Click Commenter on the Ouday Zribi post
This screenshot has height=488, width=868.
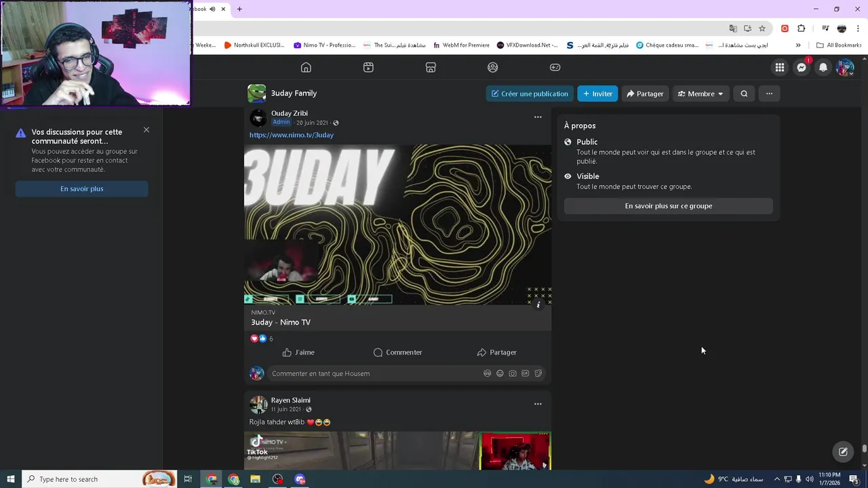(x=397, y=352)
